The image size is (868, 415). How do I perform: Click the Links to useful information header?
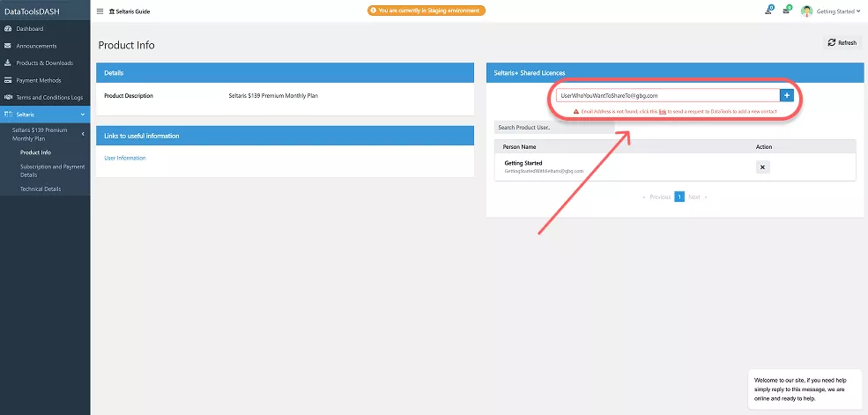click(286, 136)
